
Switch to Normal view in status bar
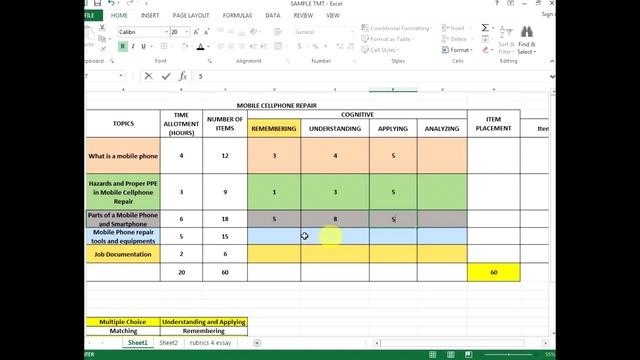tap(433, 354)
